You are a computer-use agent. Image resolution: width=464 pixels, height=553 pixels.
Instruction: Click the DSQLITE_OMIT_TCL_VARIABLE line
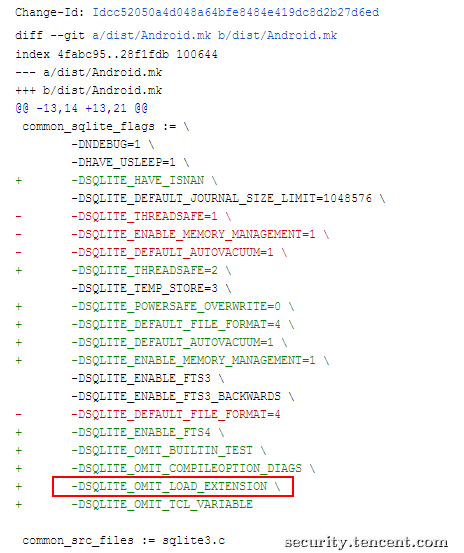click(x=162, y=504)
